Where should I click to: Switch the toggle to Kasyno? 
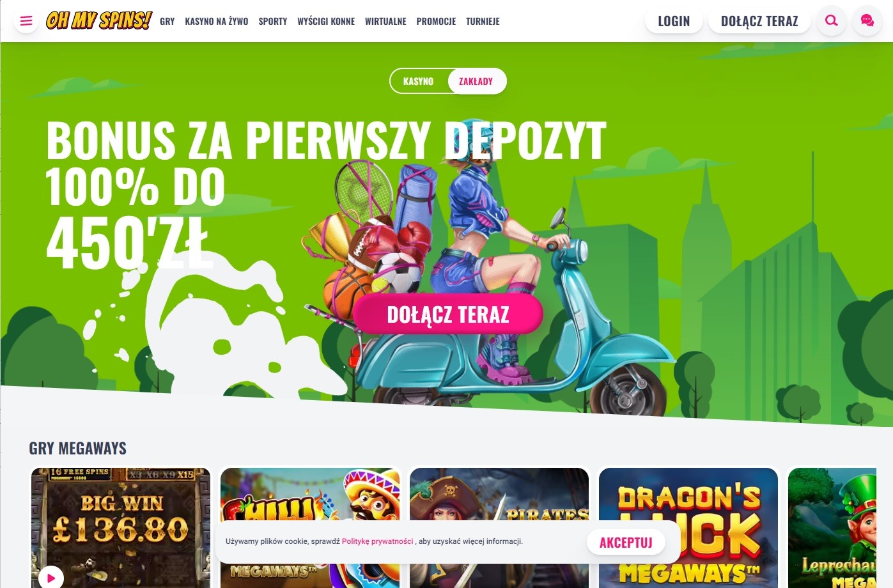tap(418, 81)
